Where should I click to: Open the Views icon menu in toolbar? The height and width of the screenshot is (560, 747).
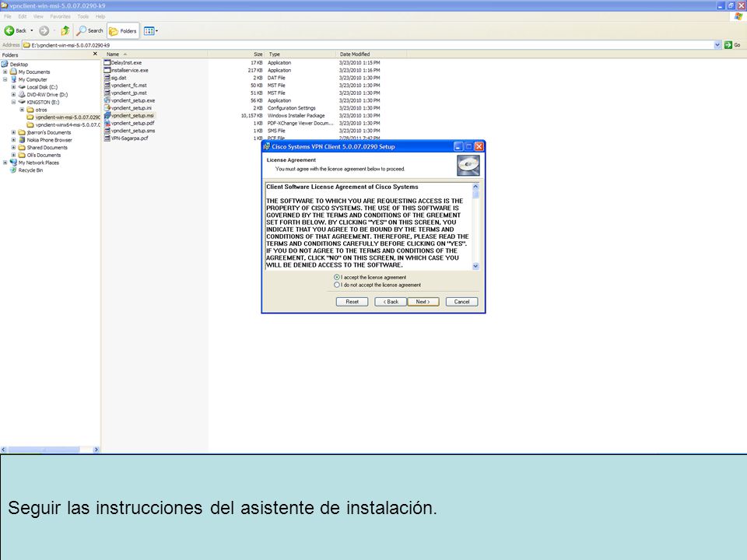[x=150, y=31]
